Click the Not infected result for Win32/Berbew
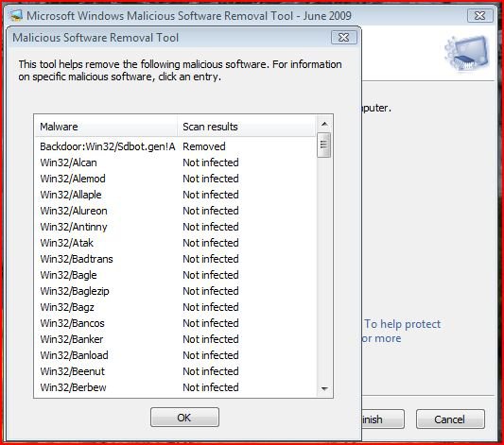Screen dimensions: 504x445 (x=211, y=387)
